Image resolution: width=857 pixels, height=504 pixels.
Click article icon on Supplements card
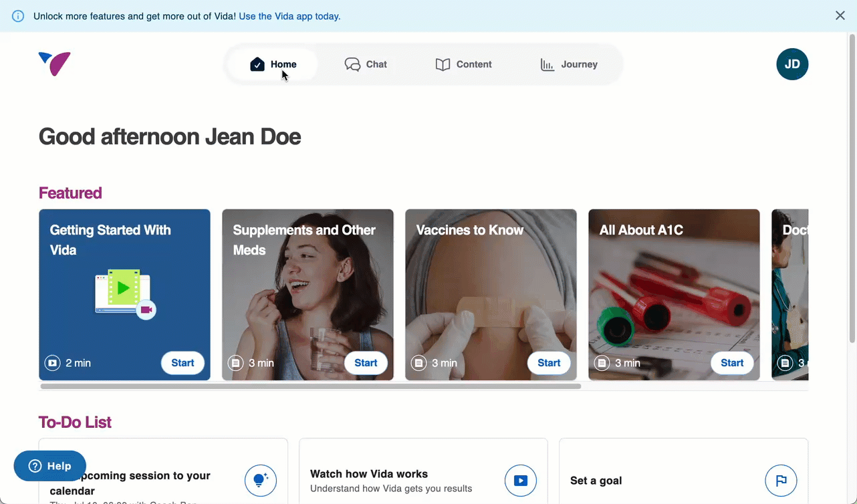point(235,363)
